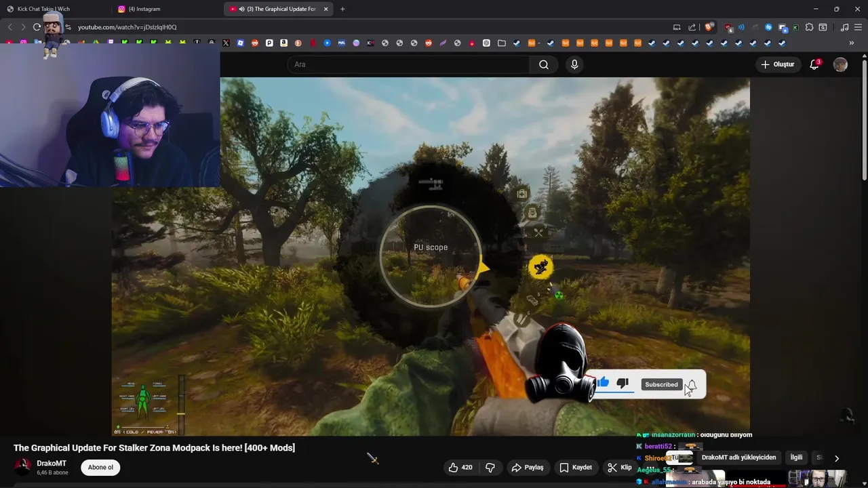Close the Graphical Update YouTube tab
This screenshot has height=488, width=868.
[x=326, y=9]
